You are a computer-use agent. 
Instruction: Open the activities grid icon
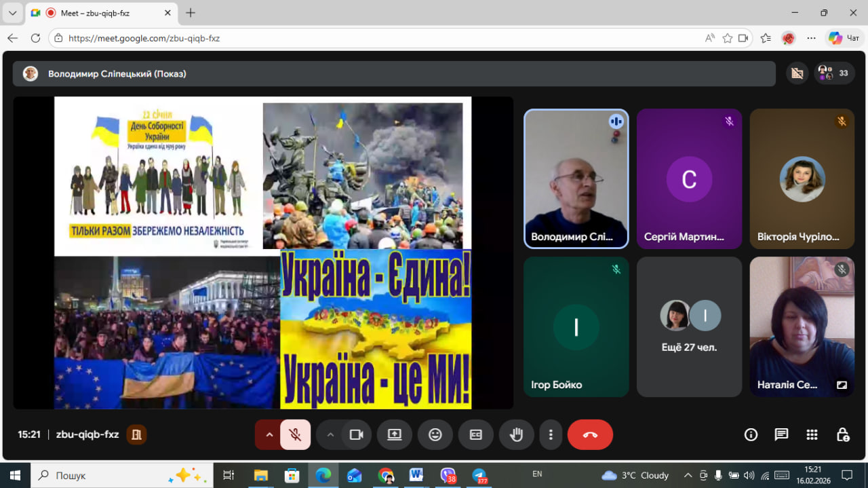[812, 435]
